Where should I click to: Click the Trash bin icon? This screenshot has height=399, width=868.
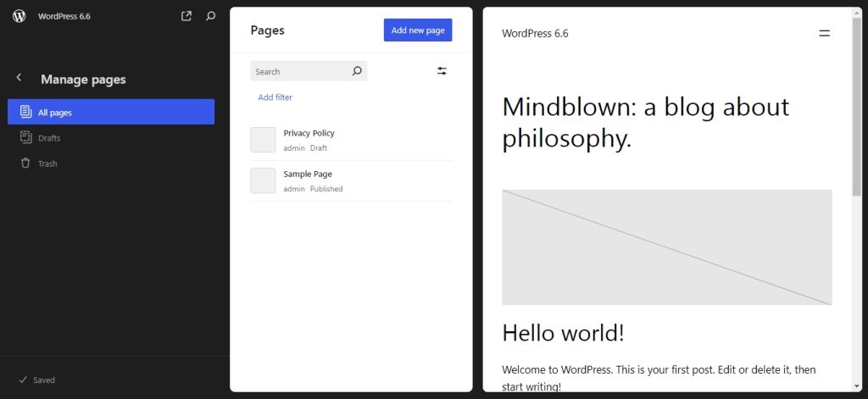coord(25,163)
